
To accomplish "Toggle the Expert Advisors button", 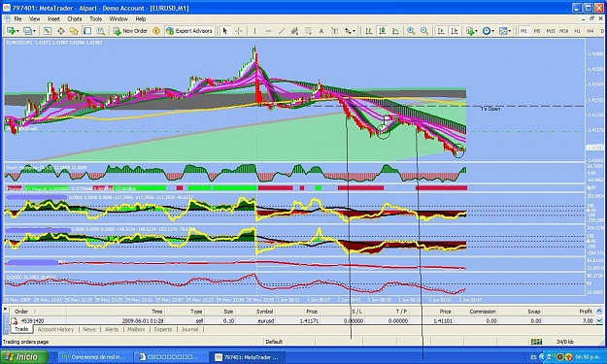I will (x=189, y=31).
